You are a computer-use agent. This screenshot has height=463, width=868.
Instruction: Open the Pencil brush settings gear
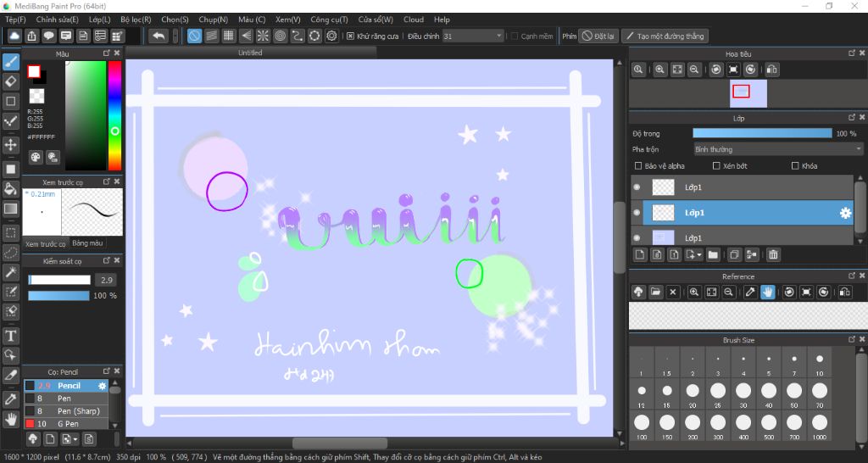[102, 386]
